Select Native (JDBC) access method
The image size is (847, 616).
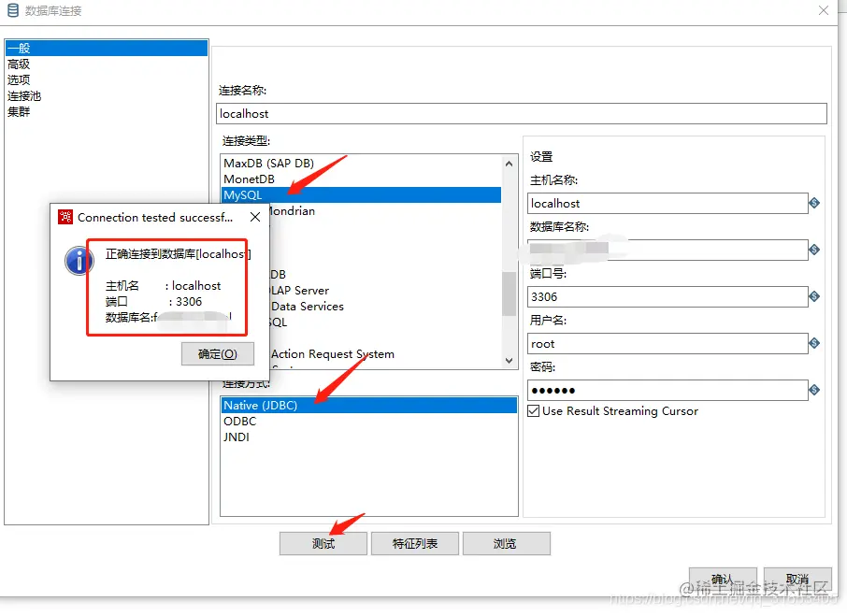tap(369, 406)
